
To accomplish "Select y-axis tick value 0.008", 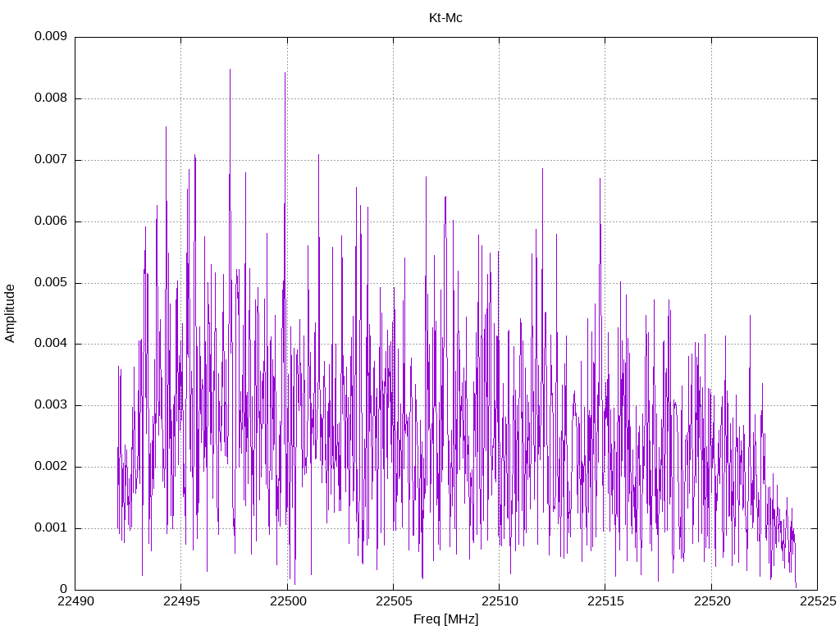I will click(51, 98).
